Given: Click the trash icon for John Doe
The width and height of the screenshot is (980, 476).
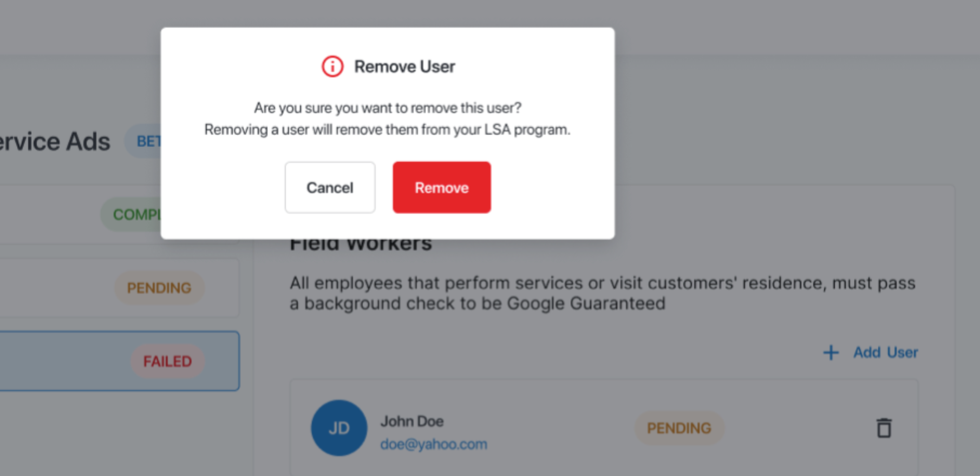Looking at the screenshot, I should click(x=884, y=428).
